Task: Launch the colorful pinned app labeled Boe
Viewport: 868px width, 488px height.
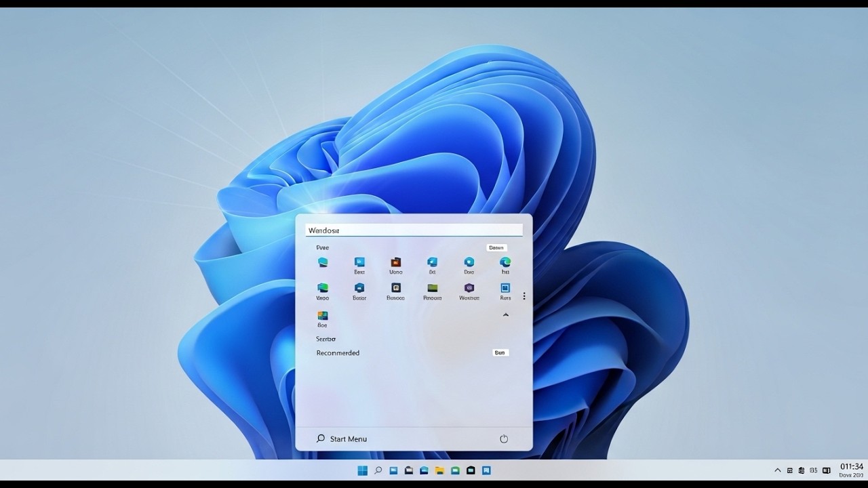Action: click(323, 319)
